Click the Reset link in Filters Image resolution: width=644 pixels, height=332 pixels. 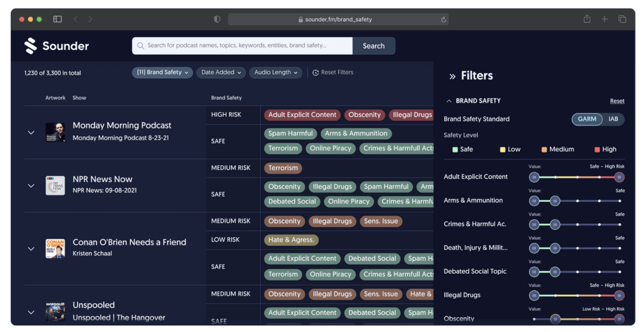click(x=617, y=101)
